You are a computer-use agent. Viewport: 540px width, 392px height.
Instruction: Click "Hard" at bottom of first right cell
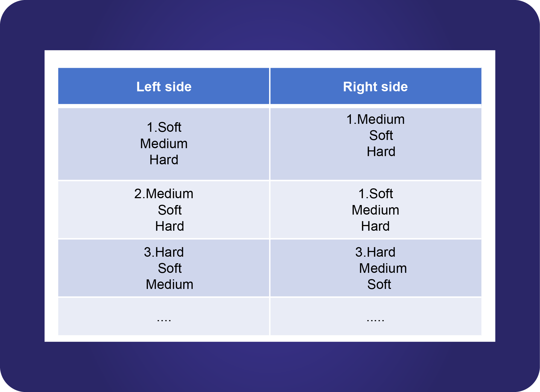381,152
